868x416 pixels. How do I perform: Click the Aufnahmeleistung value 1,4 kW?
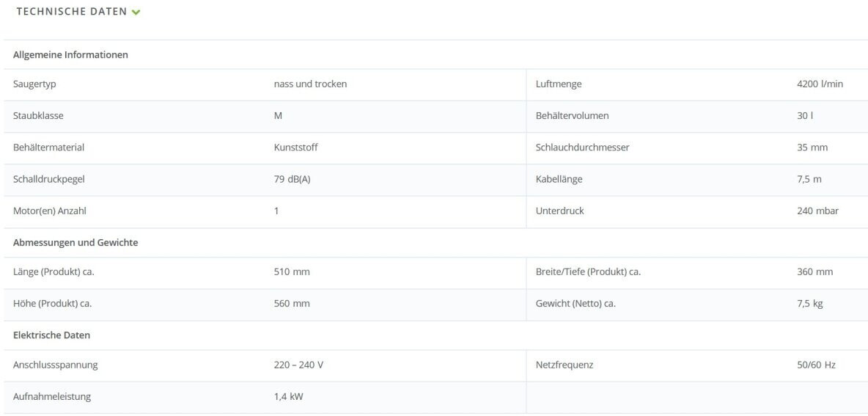pos(288,396)
